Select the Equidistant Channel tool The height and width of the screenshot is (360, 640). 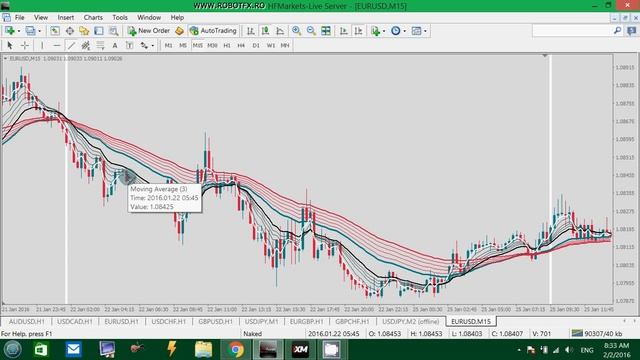coord(85,45)
